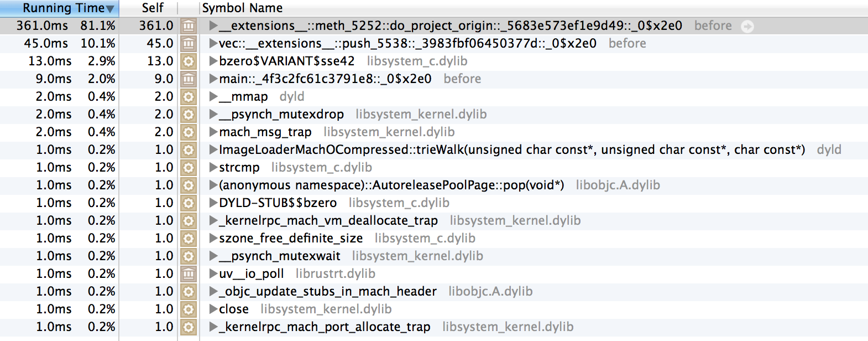
Task: Sort by the Self column header
Action: (x=152, y=8)
